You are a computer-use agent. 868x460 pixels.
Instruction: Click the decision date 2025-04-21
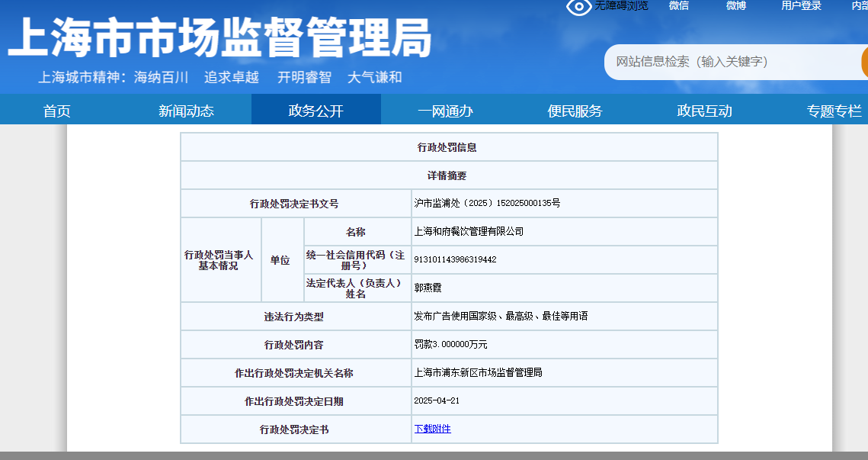tap(437, 400)
